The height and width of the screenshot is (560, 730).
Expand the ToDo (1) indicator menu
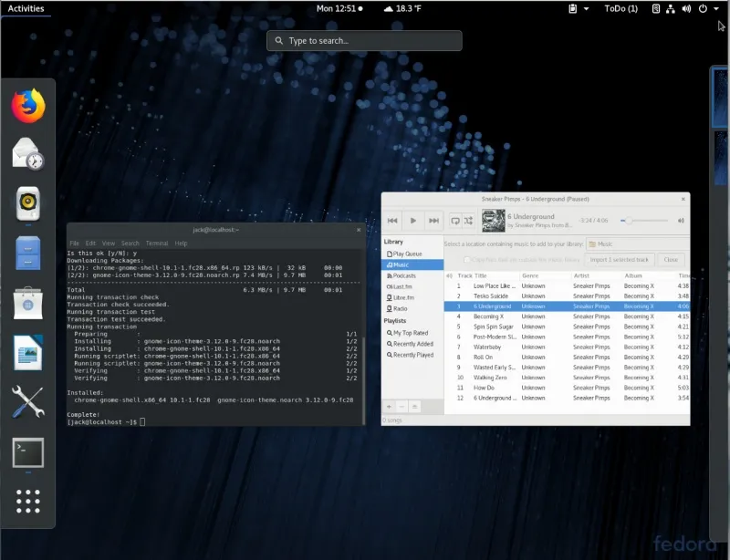coord(620,8)
